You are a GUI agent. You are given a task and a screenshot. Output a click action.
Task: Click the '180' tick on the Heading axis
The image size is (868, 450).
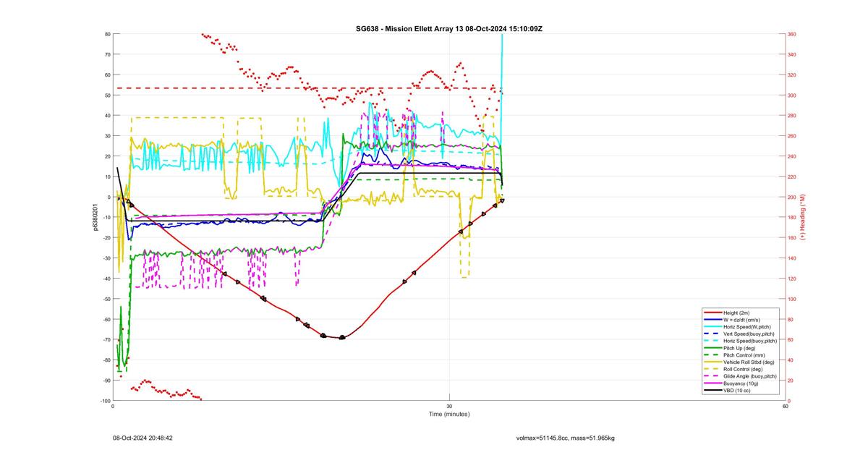(792, 217)
